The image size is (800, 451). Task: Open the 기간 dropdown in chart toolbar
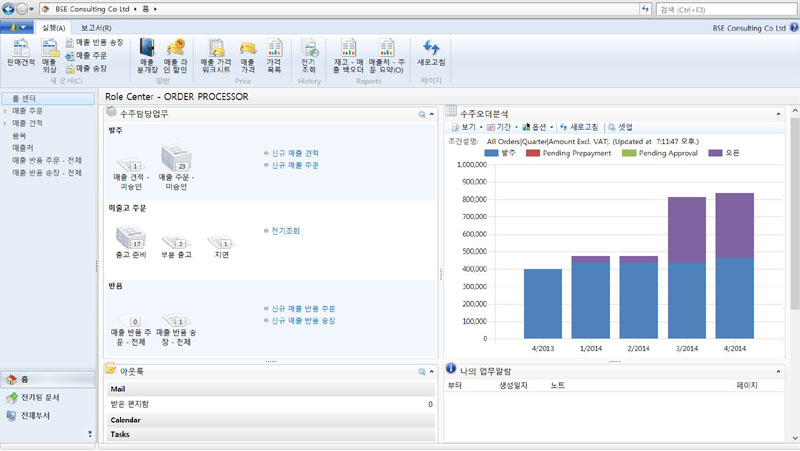[503, 127]
